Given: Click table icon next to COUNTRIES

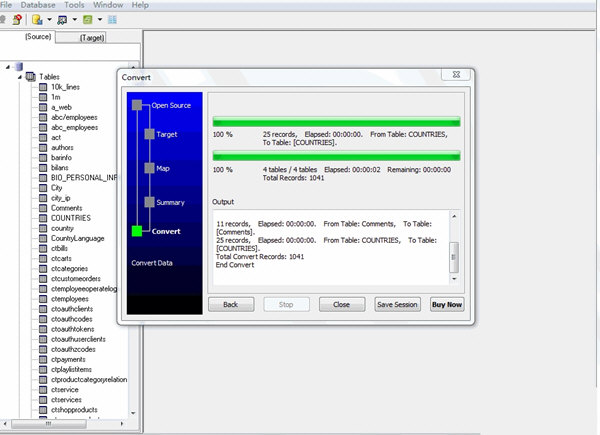Looking at the screenshot, I should (x=43, y=218).
